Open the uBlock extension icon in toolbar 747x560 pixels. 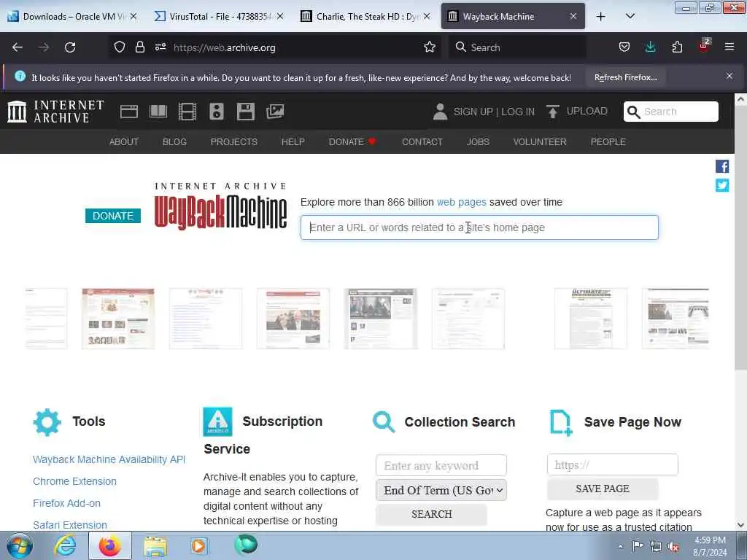(x=704, y=46)
